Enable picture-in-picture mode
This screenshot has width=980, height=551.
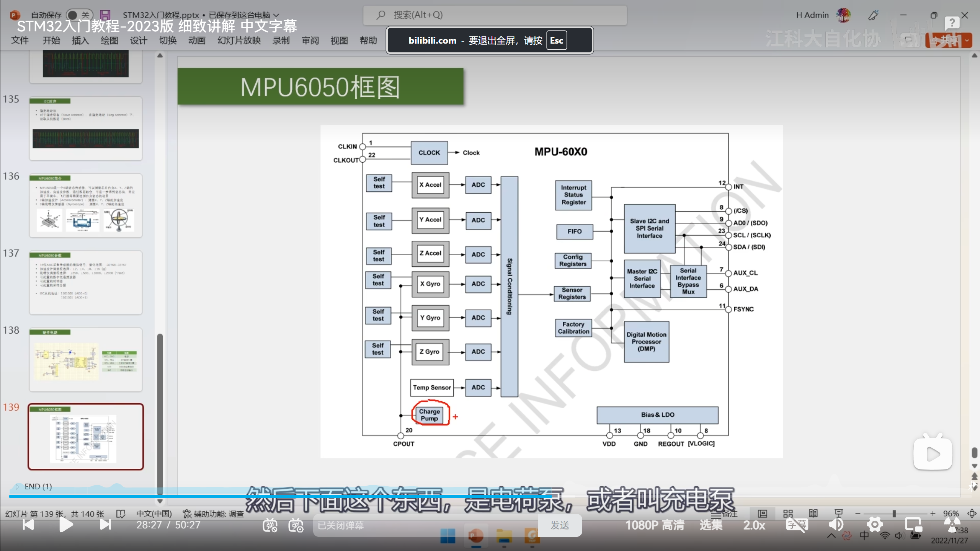tap(913, 525)
